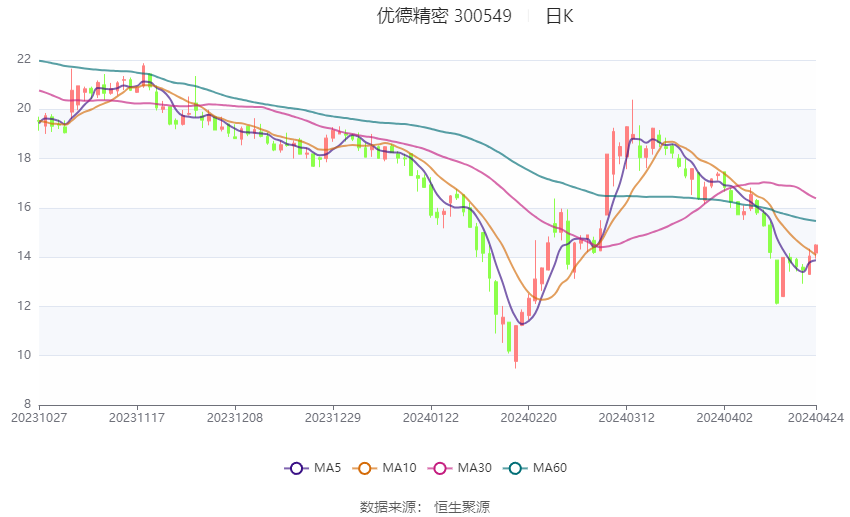Hide the MA60 series via legend label
This screenshot has height=517, width=850.
pos(550,468)
